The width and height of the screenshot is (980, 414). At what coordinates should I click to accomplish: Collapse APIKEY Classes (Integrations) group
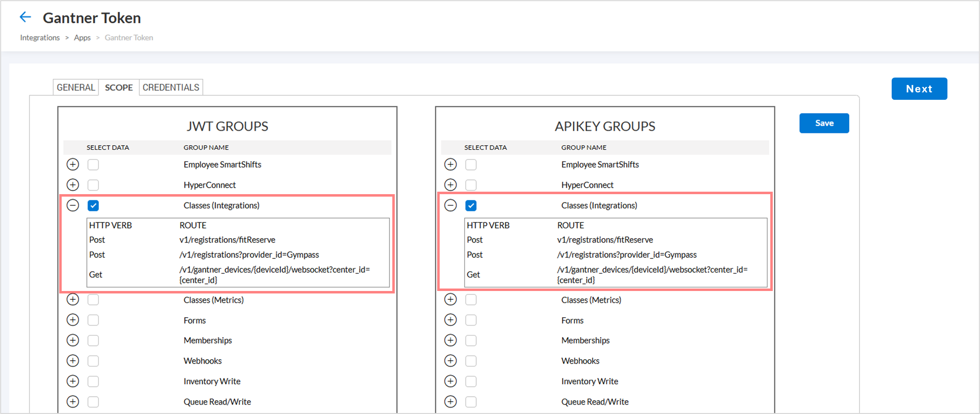[451, 205]
